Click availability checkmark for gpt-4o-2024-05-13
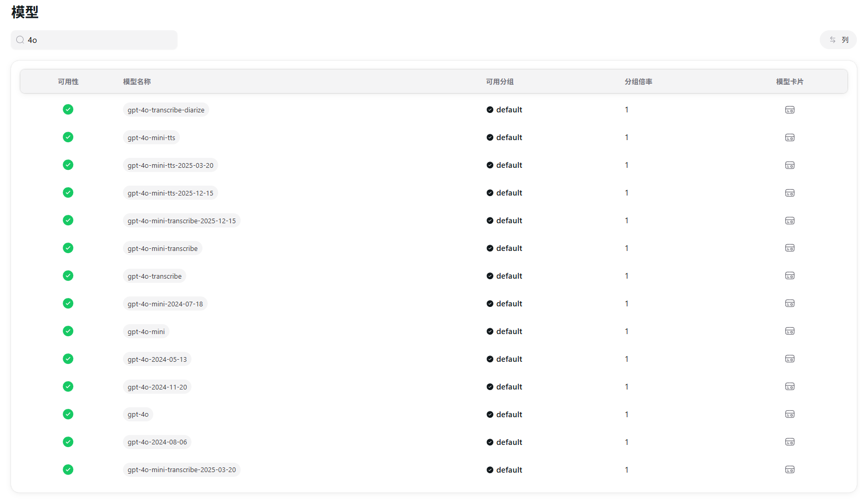860x504 pixels. (68, 359)
